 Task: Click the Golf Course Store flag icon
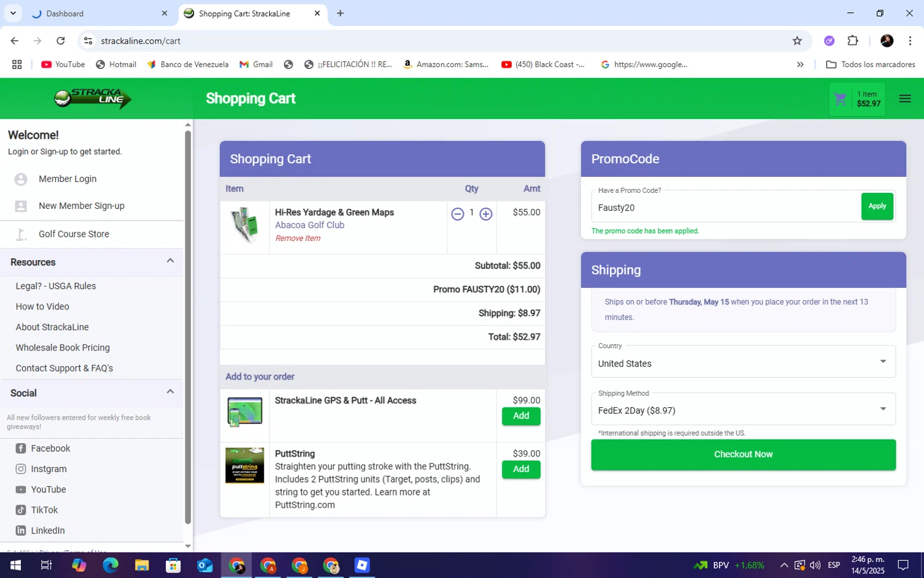pyautogui.click(x=21, y=234)
